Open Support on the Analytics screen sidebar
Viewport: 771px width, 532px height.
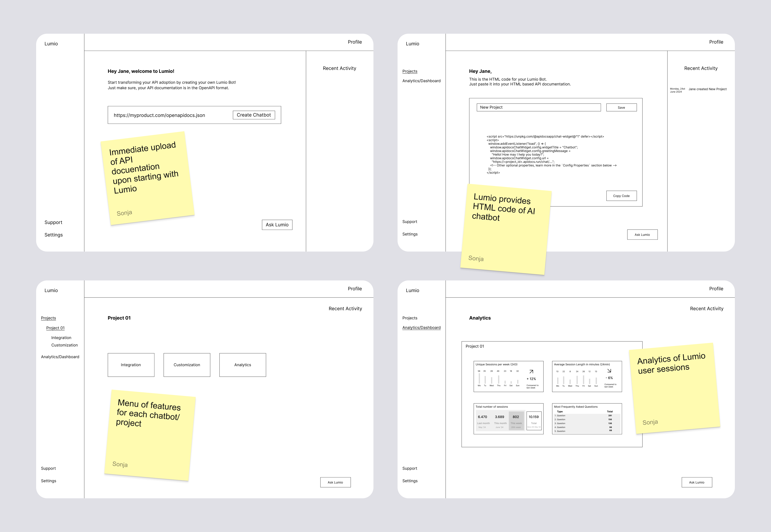tap(410, 468)
